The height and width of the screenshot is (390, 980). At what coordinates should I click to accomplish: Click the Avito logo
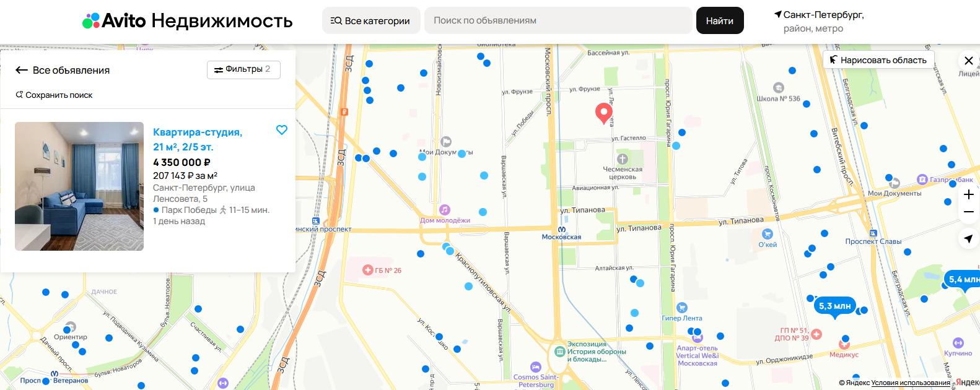115,20
